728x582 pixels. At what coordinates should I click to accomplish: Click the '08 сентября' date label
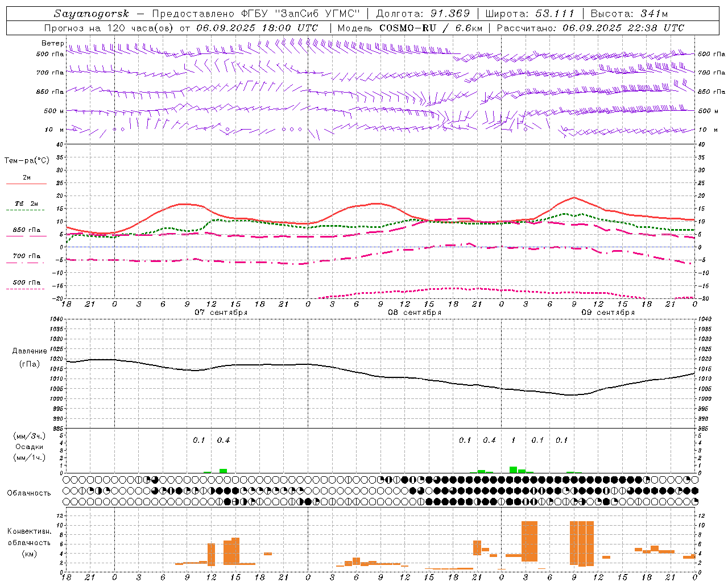pyautogui.click(x=415, y=313)
